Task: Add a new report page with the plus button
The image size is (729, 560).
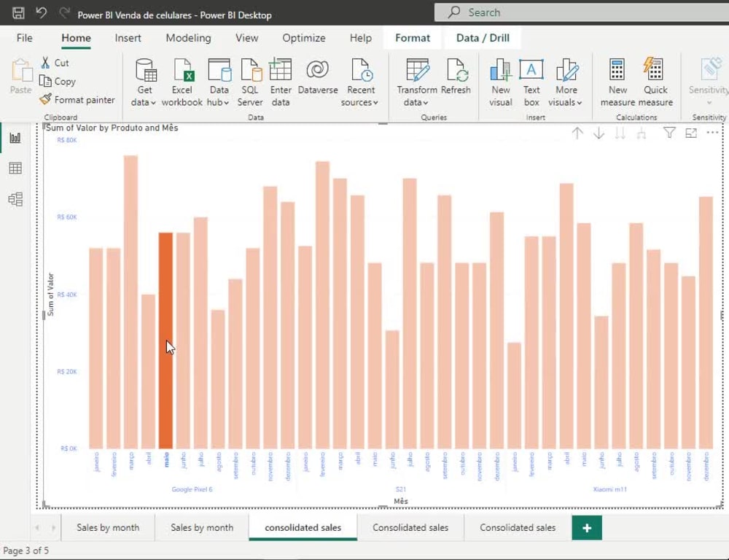Action: pyautogui.click(x=587, y=527)
